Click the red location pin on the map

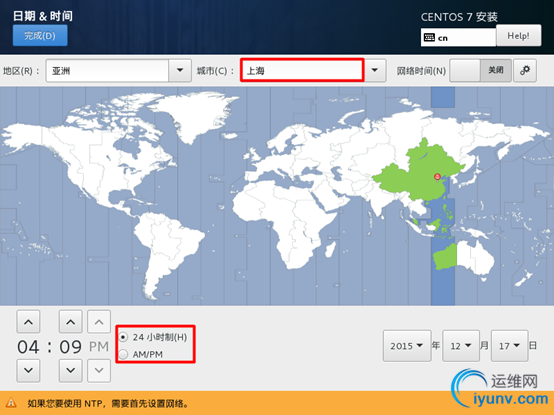[x=437, y=177]
